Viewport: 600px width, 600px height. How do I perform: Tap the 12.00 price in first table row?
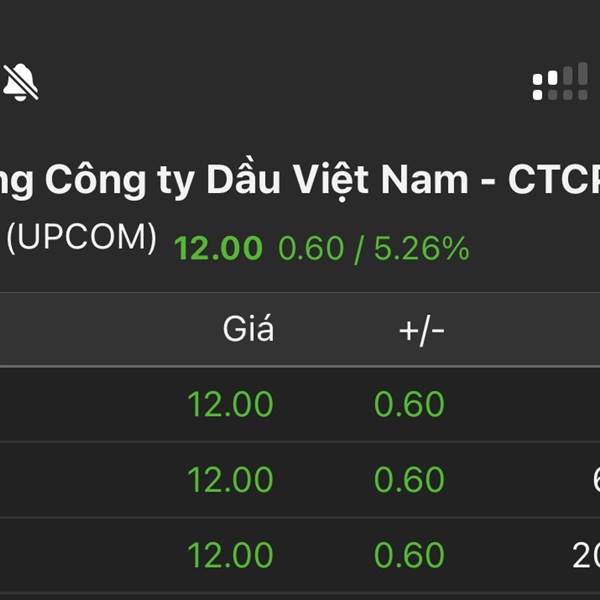coord(230,404)
